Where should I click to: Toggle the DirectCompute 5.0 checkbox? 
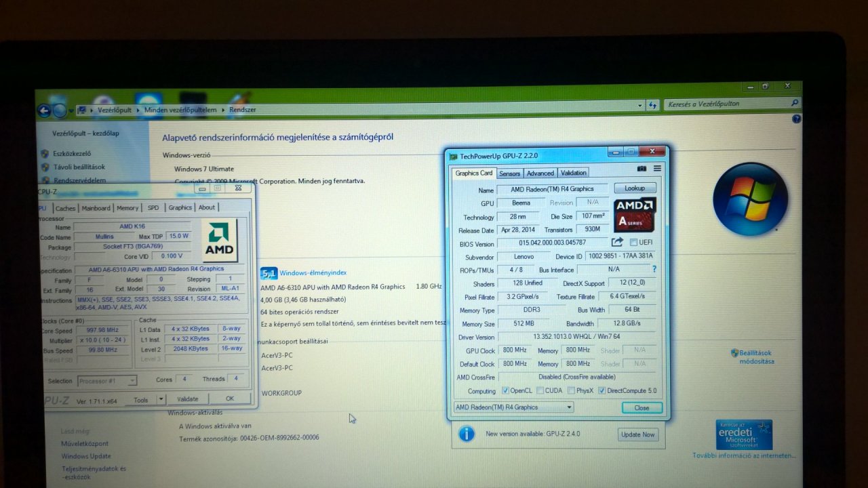601,391
